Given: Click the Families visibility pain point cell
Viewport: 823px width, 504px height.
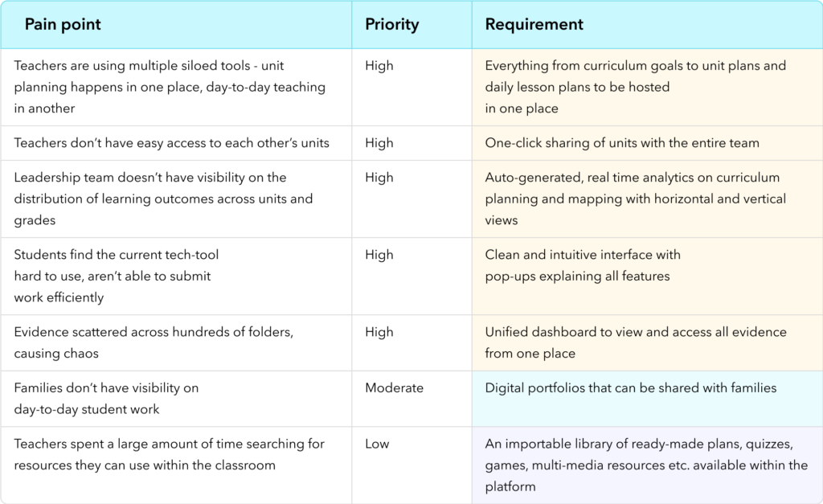Looking at the screenshot, I should tap(106, 399).
